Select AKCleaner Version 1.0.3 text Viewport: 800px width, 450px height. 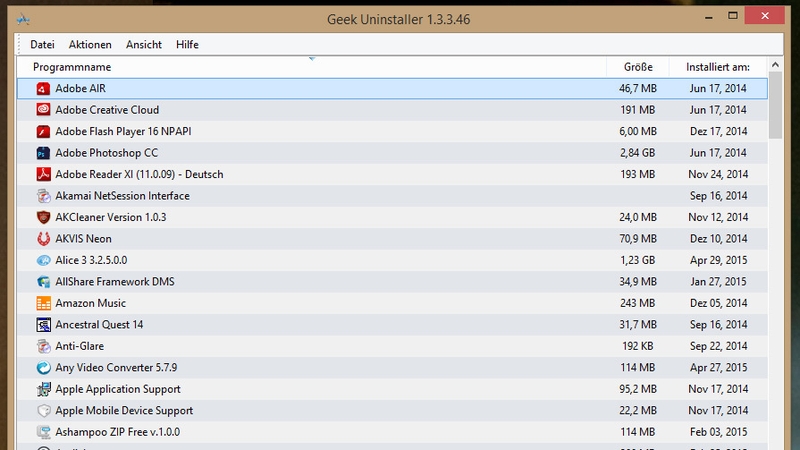point(111,217)
